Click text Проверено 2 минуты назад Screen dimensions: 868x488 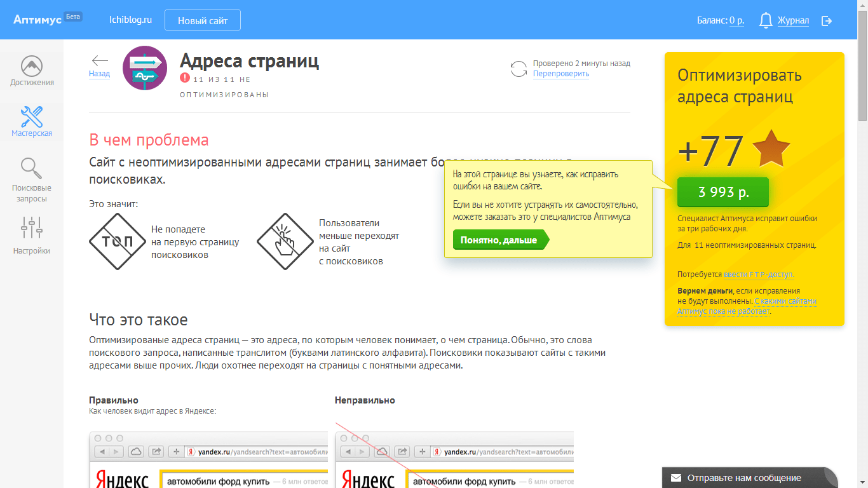tap(581, 64)
